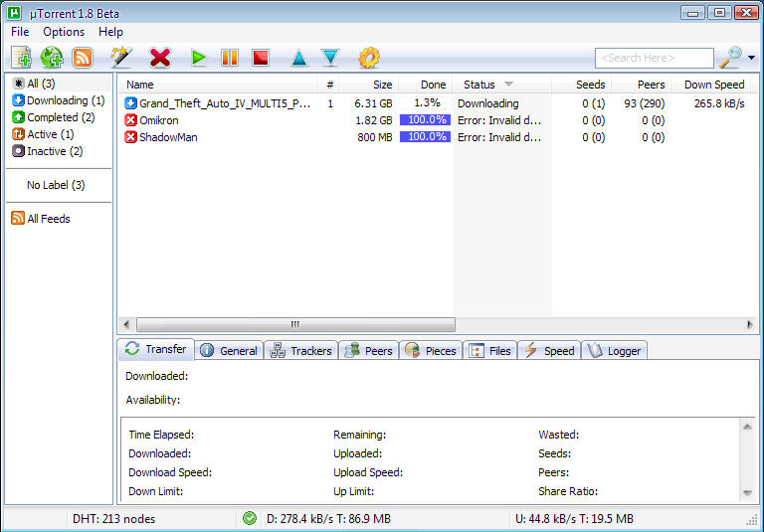The height and width of the screenshot is (532, 764).
Task: Click the Add Torrent toolbar icon
Action: 22,58
